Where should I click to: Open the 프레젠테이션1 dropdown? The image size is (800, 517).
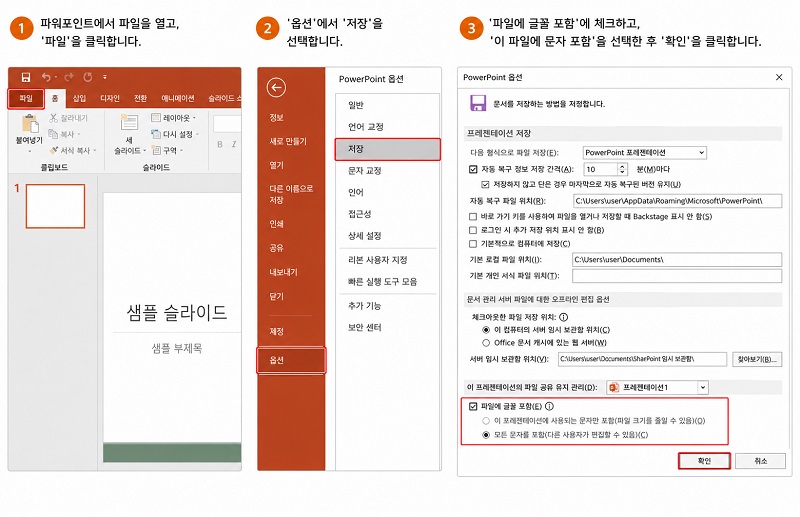pos(657,388)
